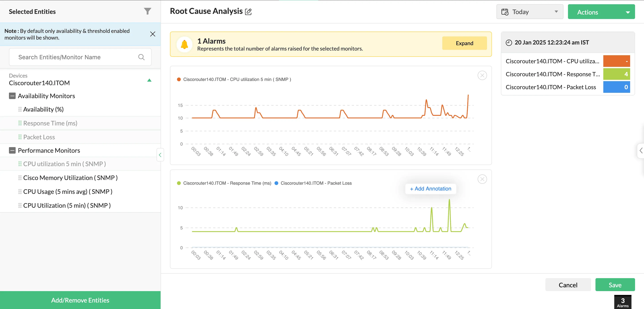The width and height of the screenshot is (644, 309).
Task: Open the filter options funnel icon
Action: click(148, 11)
